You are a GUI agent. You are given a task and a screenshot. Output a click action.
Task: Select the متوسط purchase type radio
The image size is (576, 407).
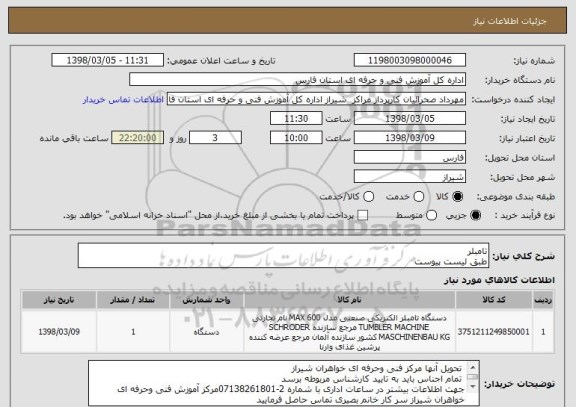tap(431, 215)
